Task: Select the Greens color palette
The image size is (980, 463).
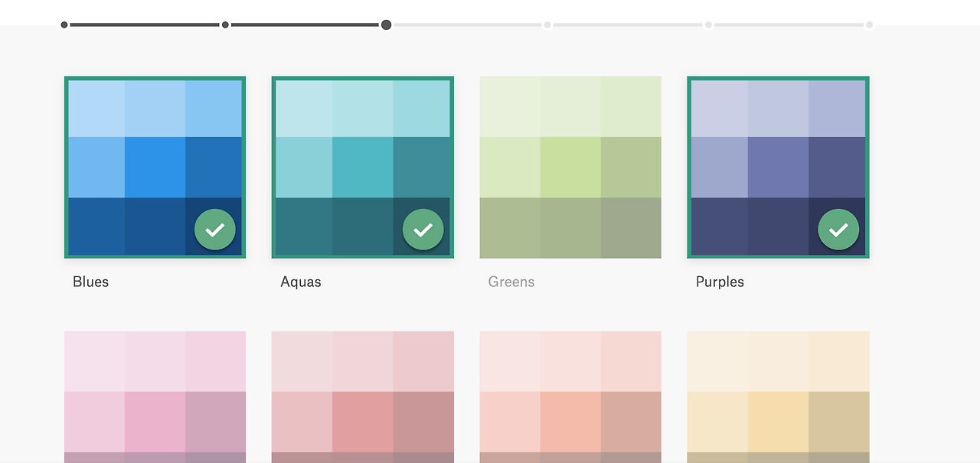Action: click(570, 167)
